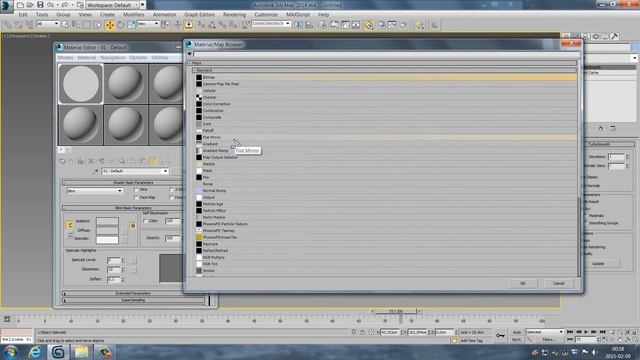Click the Modify panel tab icon

(576, 36)
